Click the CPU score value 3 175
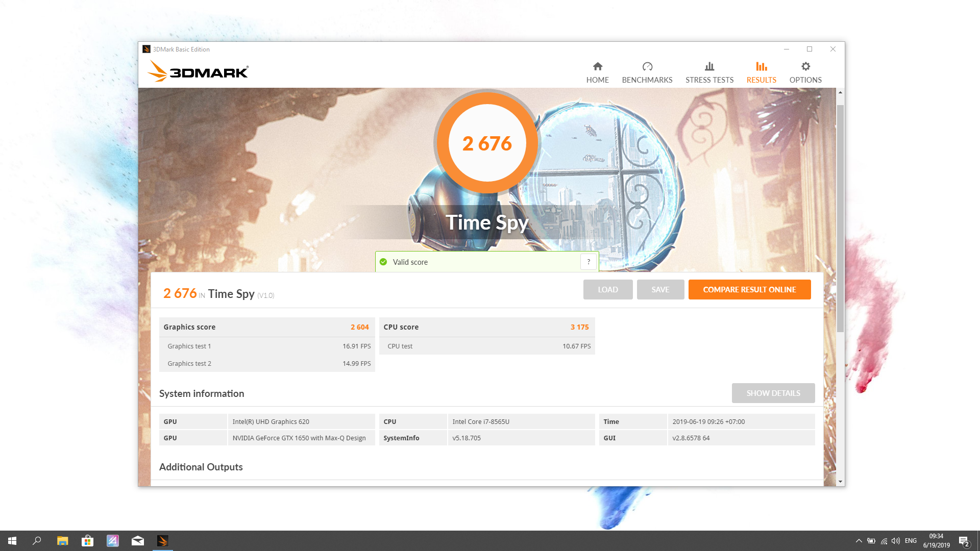 tap(579, 327)
